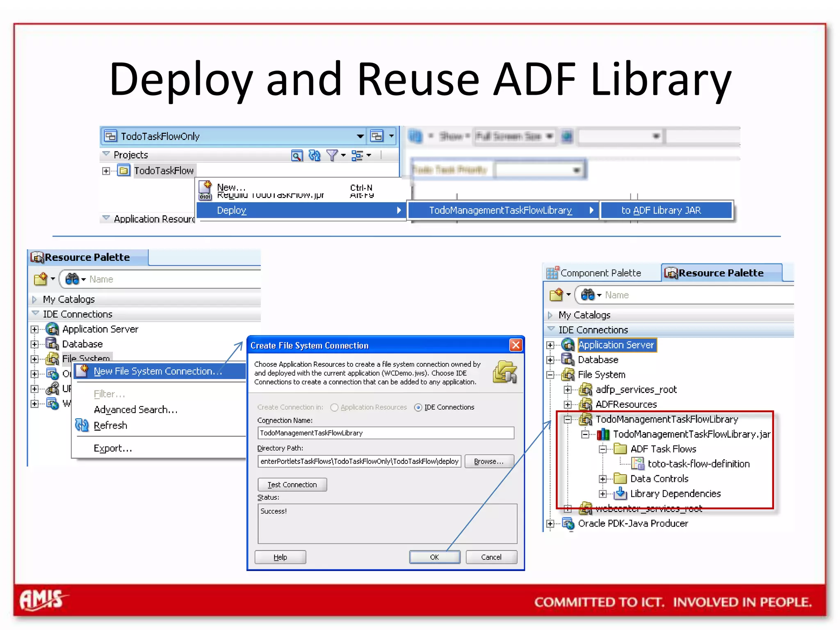
Task: Click the Application Server icon in the left palette
Action: (x=52, y=329)
